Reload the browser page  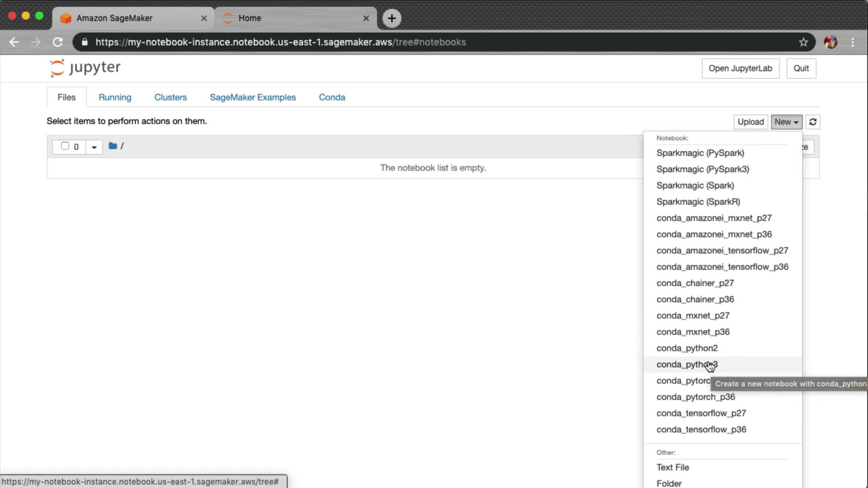(57, 42)
